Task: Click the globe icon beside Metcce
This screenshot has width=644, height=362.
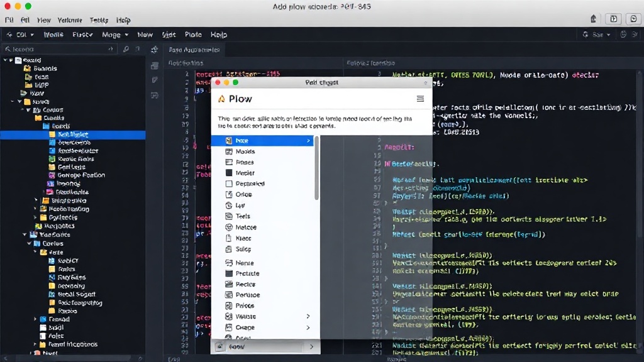Action: [229, 227]
